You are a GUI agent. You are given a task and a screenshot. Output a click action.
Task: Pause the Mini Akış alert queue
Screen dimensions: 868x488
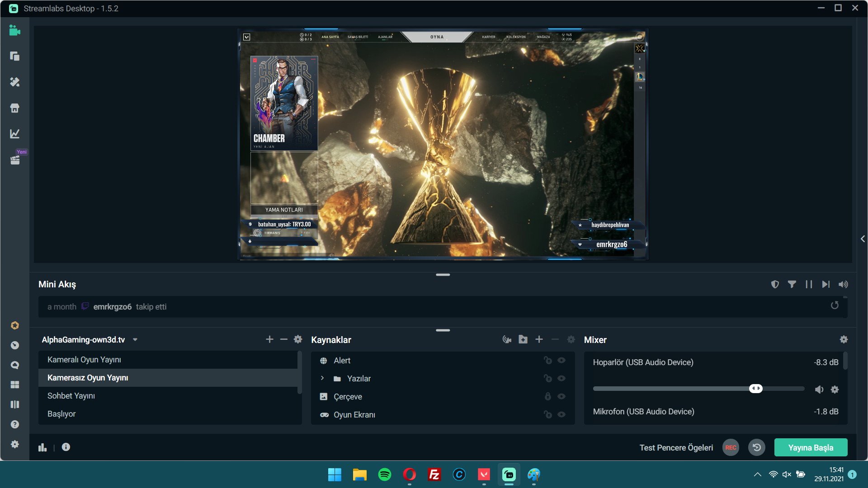pos(809,284)
